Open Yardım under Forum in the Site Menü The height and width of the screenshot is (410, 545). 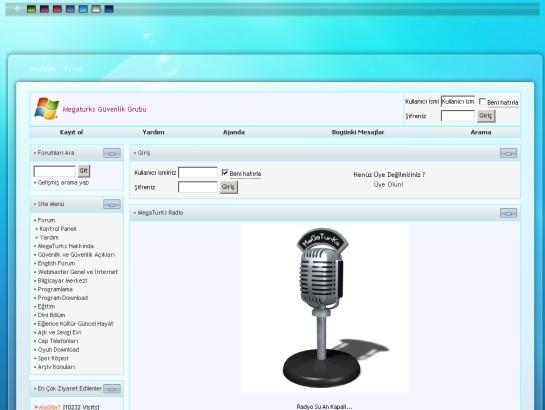pos(49,238)
